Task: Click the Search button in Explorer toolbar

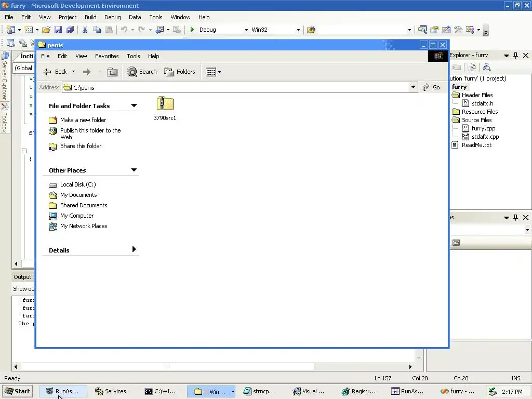Action: 142,72
